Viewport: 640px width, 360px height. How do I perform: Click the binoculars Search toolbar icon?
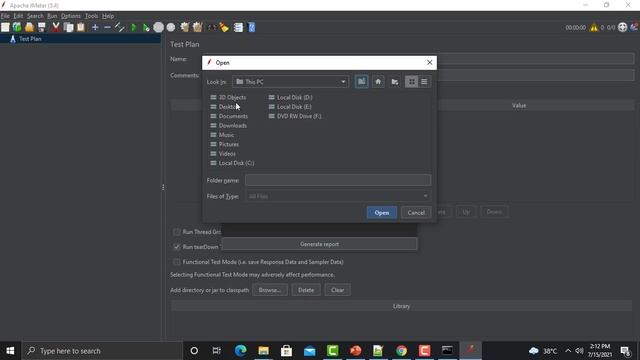point(212,27)
